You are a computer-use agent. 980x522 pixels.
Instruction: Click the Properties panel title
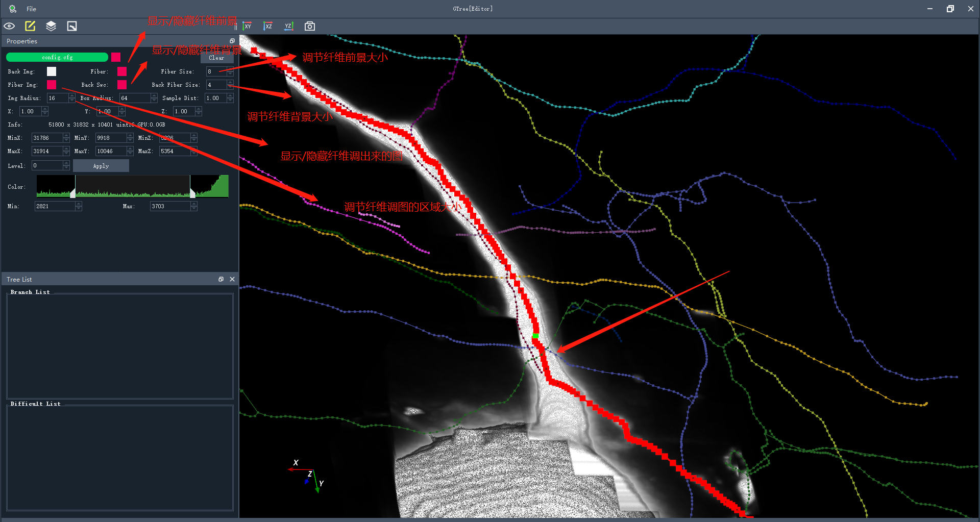pyautogui.click(x=22, y=41)
